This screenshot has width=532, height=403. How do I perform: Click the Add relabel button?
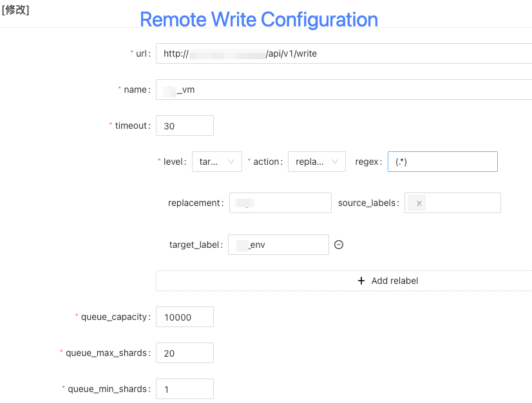pos(344,281)
